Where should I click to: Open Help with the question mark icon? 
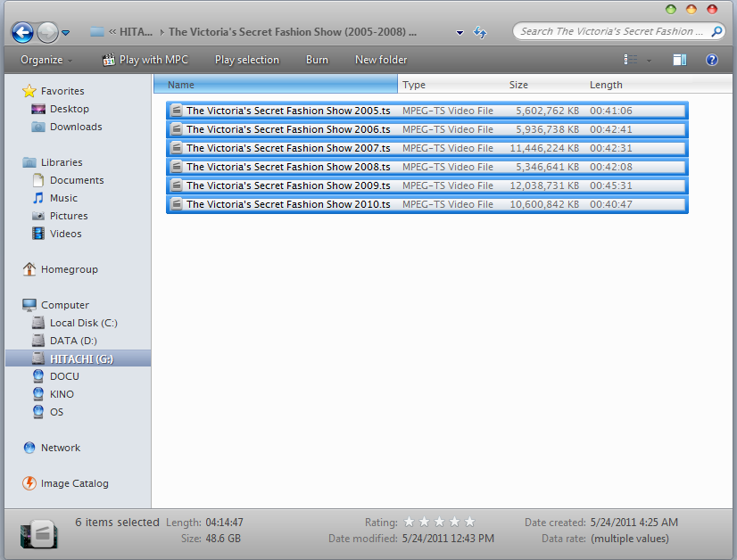point(712,60)
